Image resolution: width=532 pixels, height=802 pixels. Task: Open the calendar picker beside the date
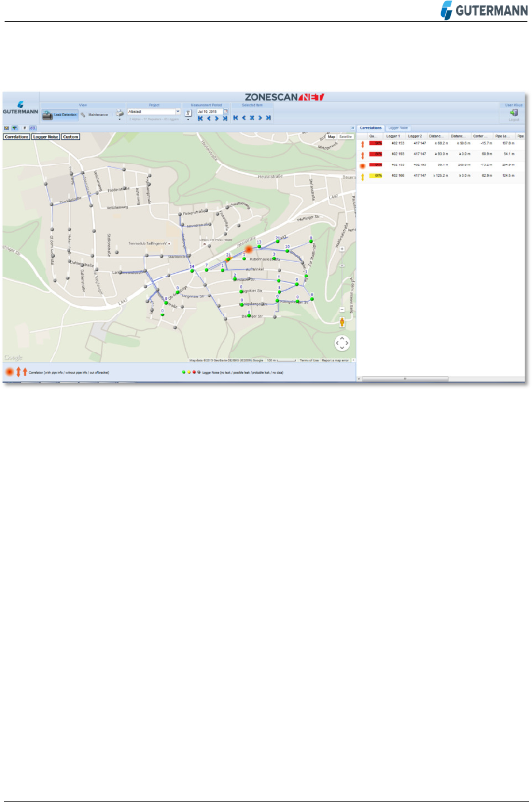tap(226, 112)
